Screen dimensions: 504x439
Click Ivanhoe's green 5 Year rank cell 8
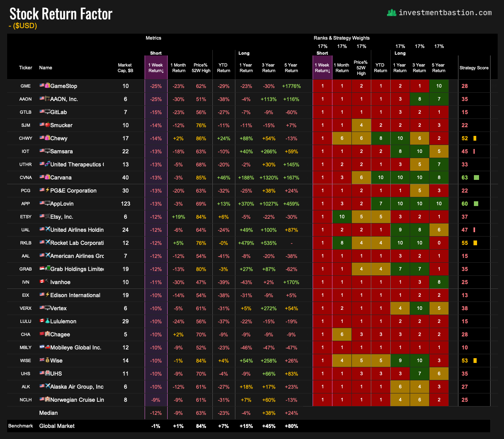(x=439, y=282)
